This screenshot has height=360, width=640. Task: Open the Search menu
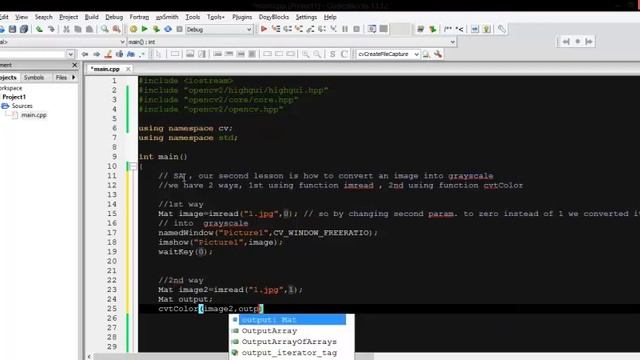pyautogui.click(x=43, y=17)
